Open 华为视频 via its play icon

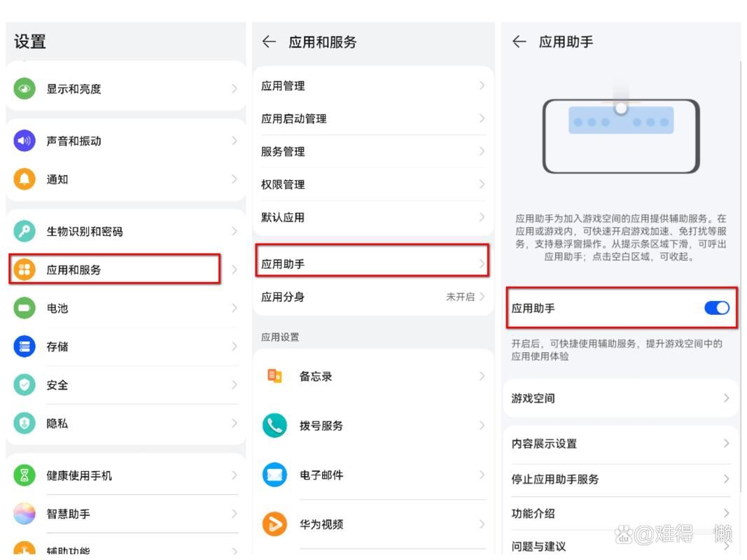pos(275,524)
